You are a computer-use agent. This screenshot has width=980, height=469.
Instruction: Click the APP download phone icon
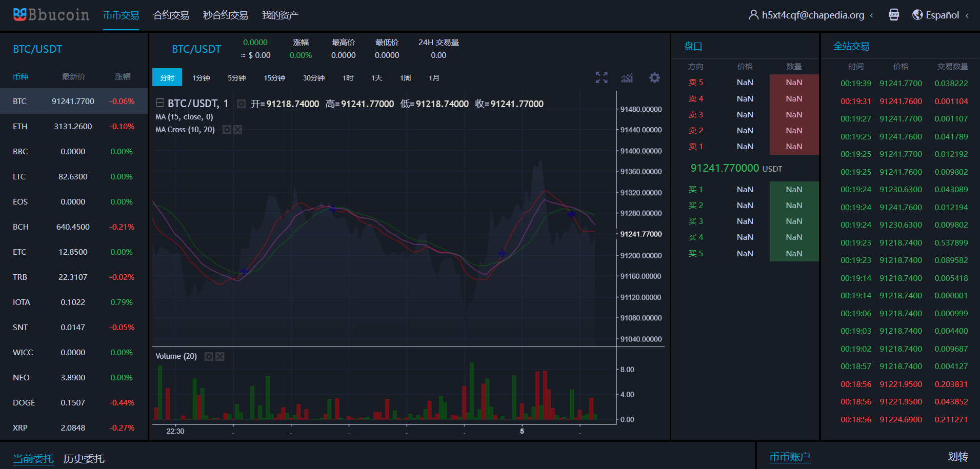pos(894,15)
